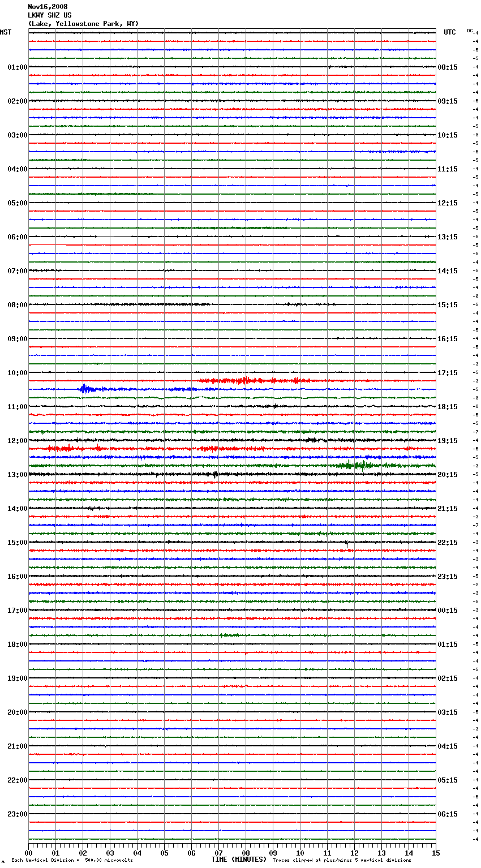Click the 11:15 UTC time label

tap(448, 169)
